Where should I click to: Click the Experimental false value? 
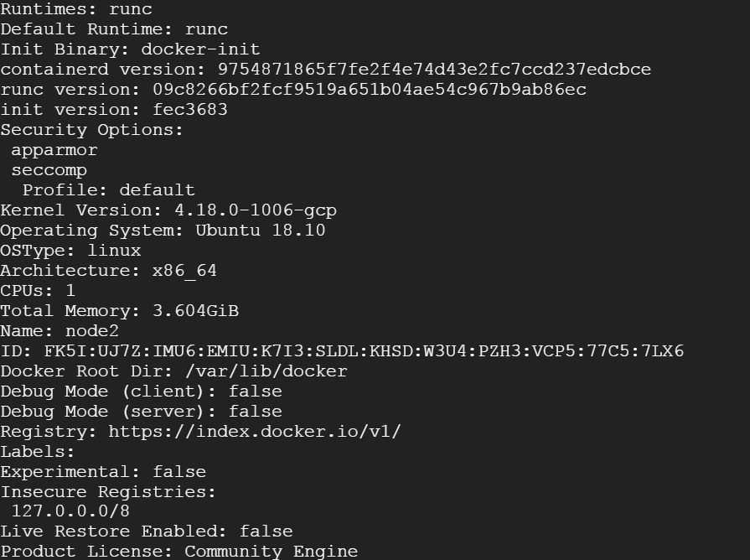tap(179, 472)
